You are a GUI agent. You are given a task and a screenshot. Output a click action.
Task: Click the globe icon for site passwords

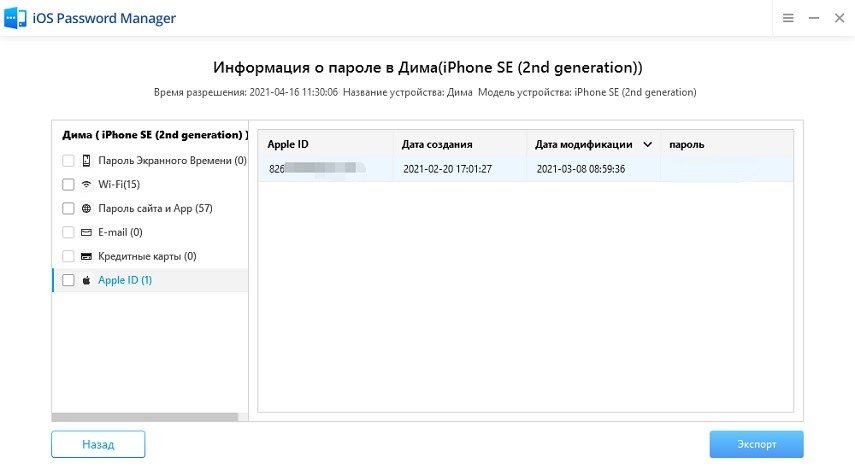tap(86, 208)
